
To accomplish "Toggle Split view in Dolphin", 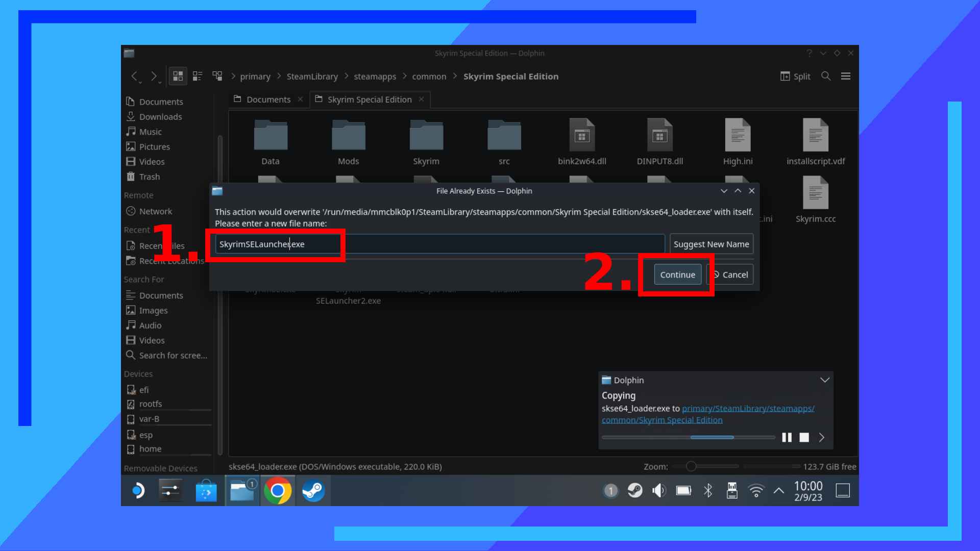I will coord(795,76).
